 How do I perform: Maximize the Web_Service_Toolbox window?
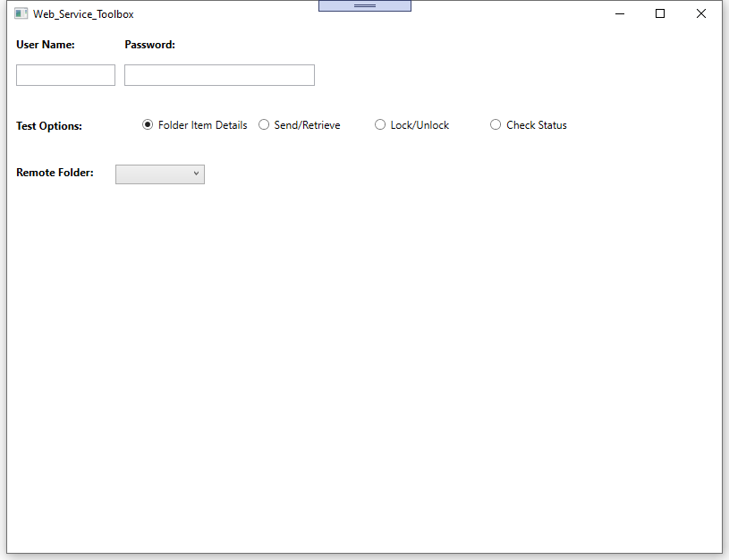pyautogui.click(x=660, y=13)
